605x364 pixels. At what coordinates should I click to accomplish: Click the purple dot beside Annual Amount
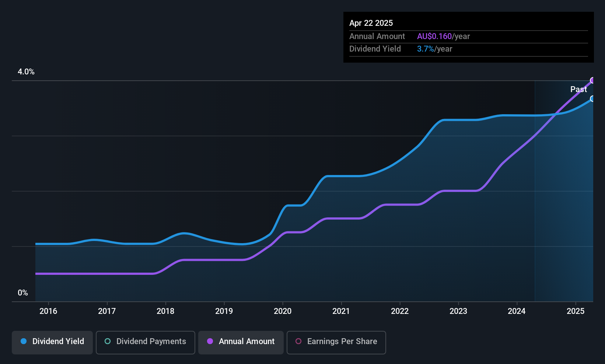coord(210,342)
